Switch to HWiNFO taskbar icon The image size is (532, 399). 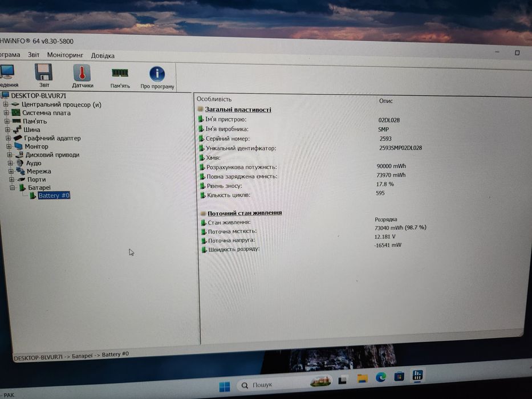point(417,375)
